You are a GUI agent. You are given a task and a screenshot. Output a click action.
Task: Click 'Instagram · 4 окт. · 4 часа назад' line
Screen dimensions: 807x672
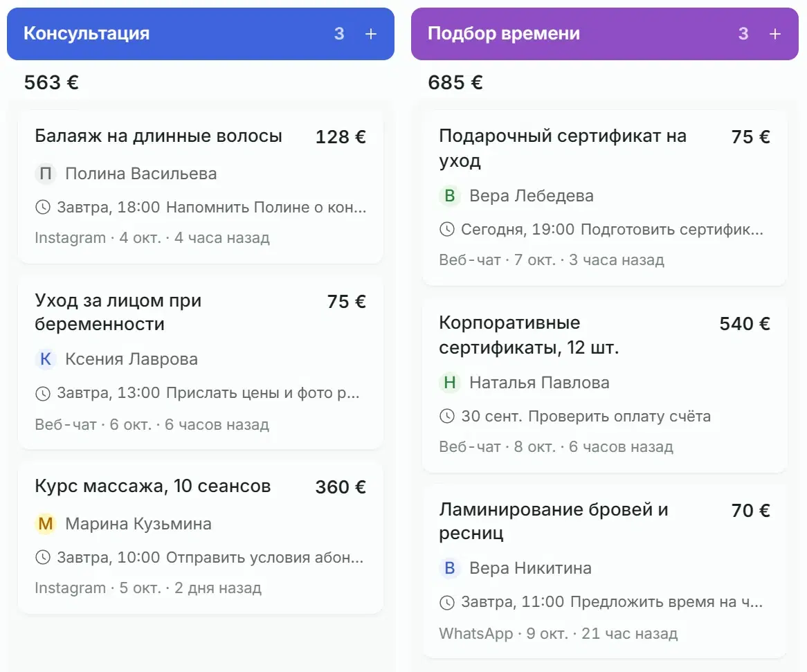tap(152, 237)
